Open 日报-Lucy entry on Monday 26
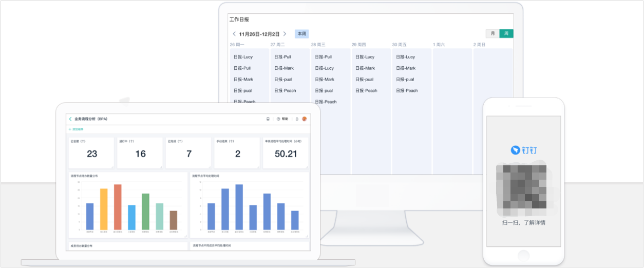644x268 pixels. pyautogui.click(x=243, y=57)
